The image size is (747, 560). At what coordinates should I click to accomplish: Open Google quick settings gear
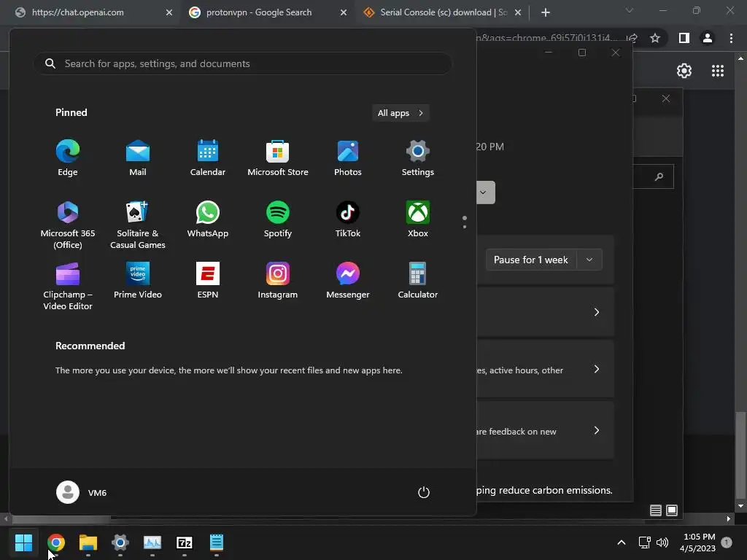[x=684, y=71]
